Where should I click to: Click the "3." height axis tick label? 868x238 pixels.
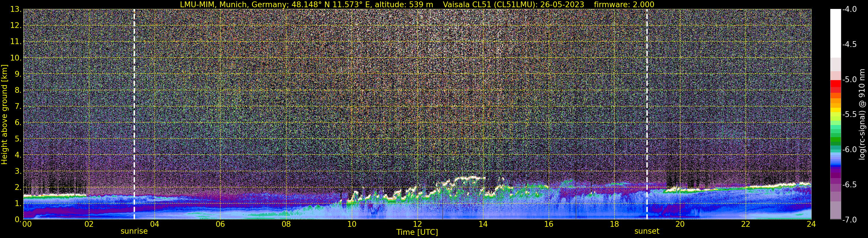[x=18, y=171]
